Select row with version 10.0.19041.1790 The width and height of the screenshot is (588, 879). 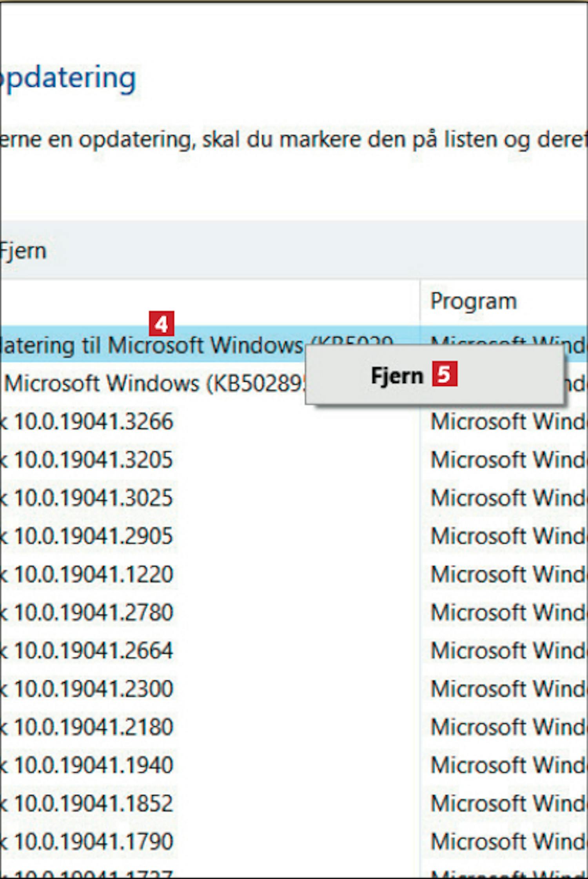click(294, 841)
